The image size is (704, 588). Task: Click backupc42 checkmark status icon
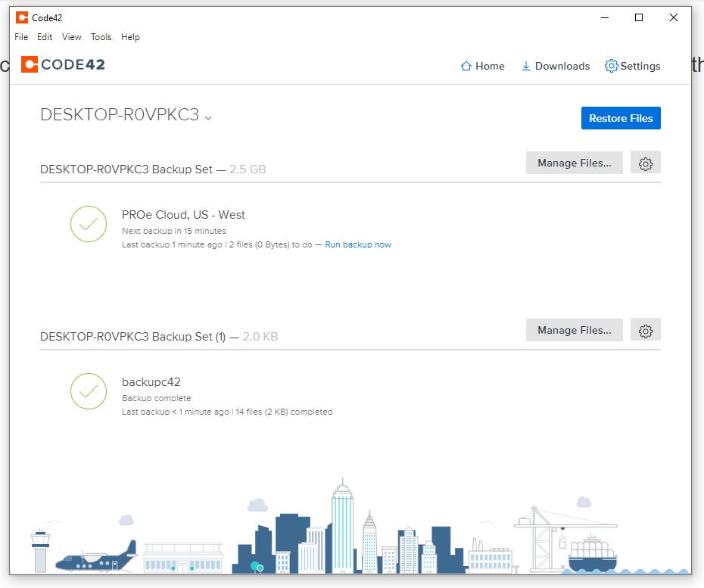pyautogui.click(x=89, y=391)
